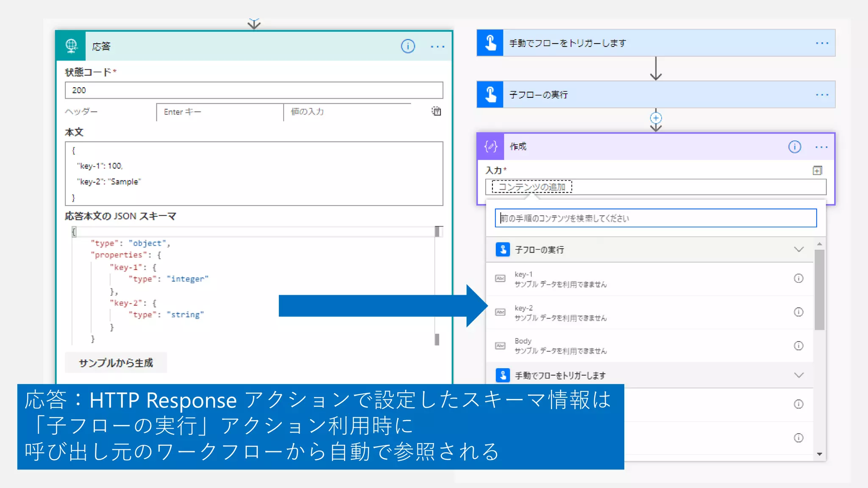Screen dimensions: 868x488
Task: Click the 値の入力 header value field
Action: tap(348, 112)
